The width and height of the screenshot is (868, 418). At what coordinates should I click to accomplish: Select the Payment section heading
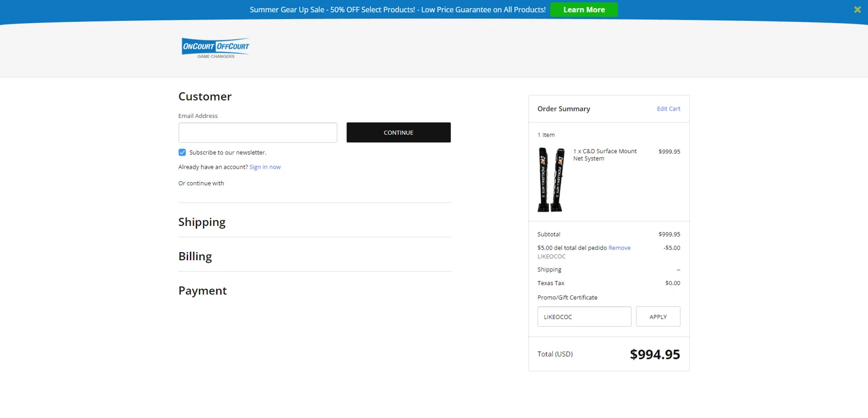pos(203,291)
